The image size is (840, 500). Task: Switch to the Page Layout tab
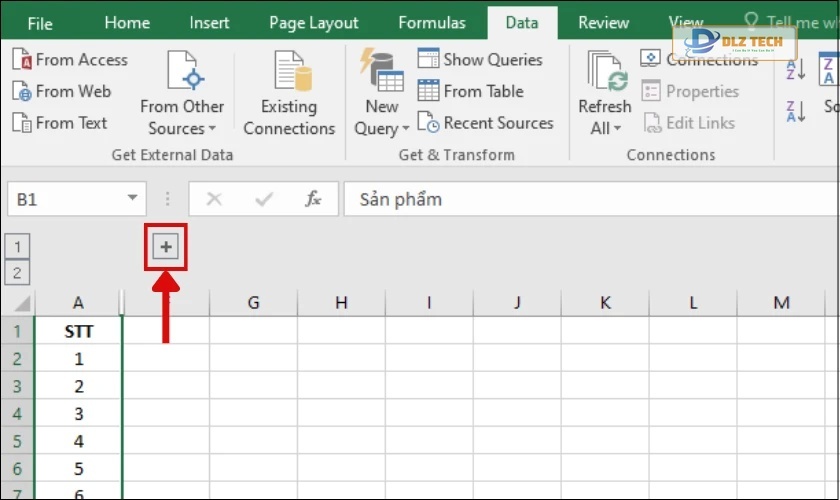click(314, 22)
